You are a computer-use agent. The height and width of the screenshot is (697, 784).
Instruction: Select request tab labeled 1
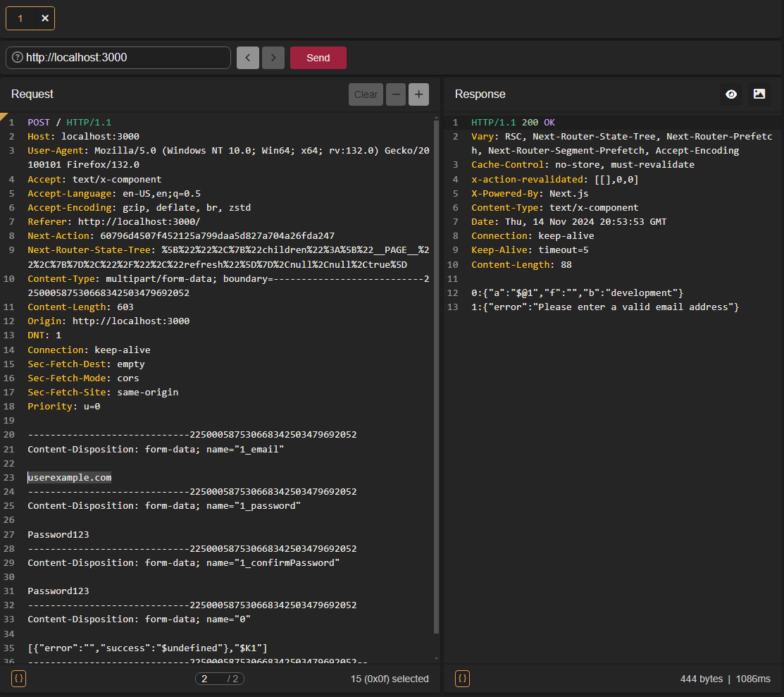click(19, 18)
